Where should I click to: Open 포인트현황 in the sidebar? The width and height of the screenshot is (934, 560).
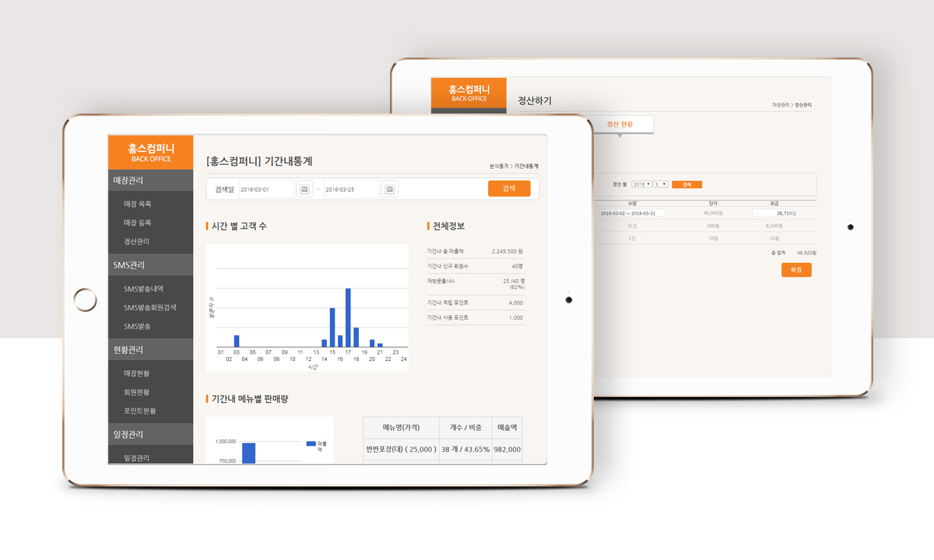coord(140,411)
